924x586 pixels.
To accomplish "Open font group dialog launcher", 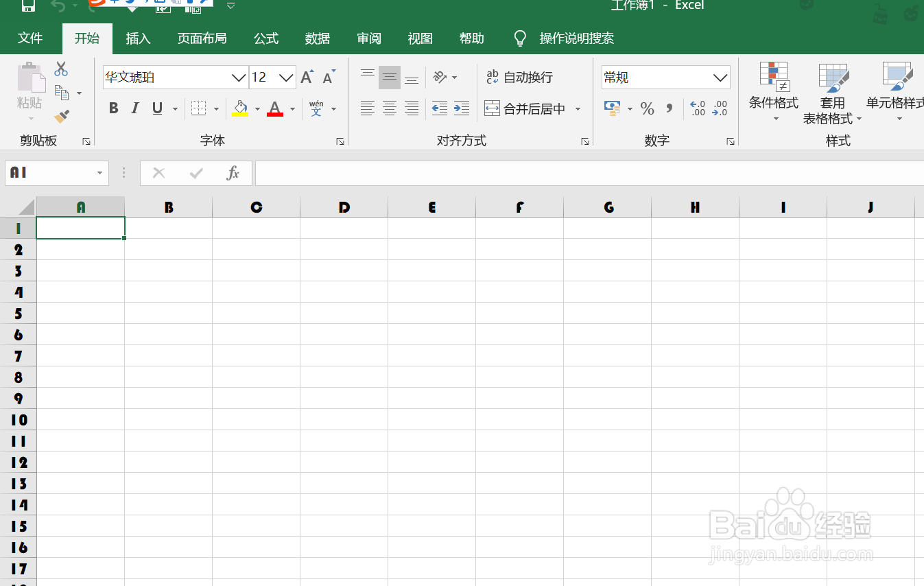I will tap(340, 141).
